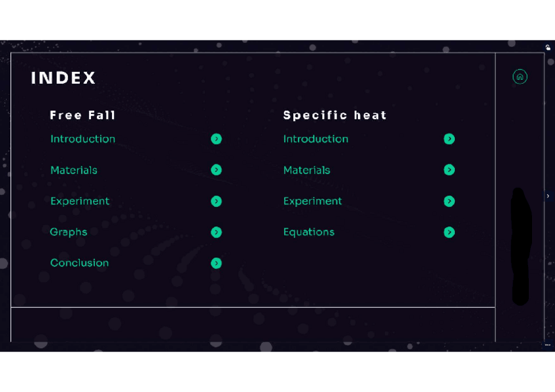Open the Graphs section

click(68, 232)
